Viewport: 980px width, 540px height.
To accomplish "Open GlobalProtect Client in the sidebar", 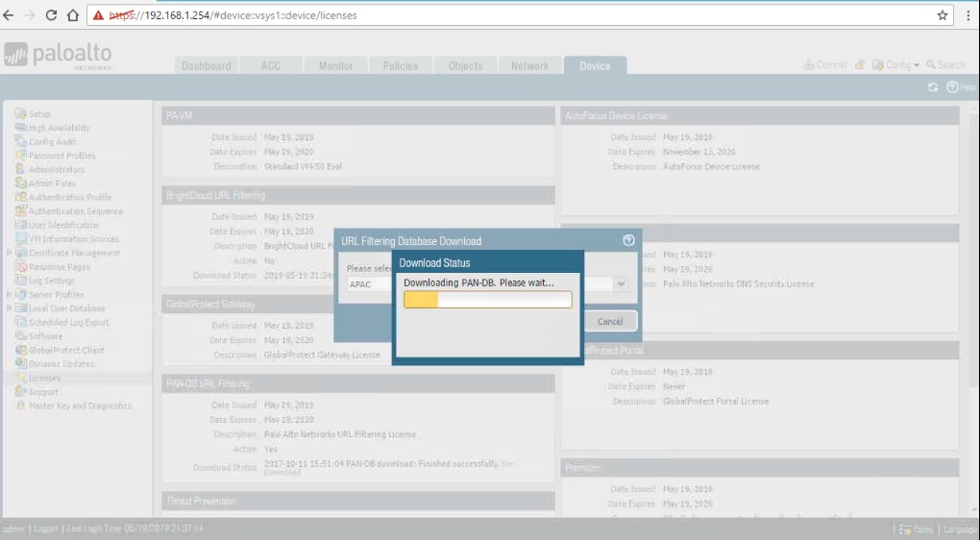I will [x=66, y=350].
